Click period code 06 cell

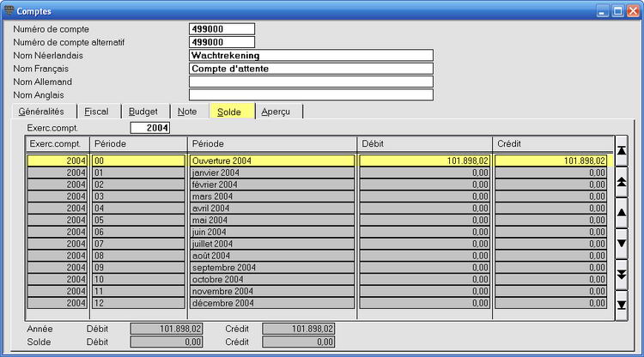(138, 233)
